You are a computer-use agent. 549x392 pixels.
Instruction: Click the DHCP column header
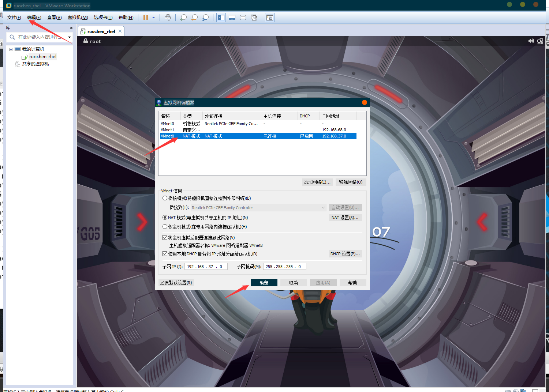coord(309,116)
